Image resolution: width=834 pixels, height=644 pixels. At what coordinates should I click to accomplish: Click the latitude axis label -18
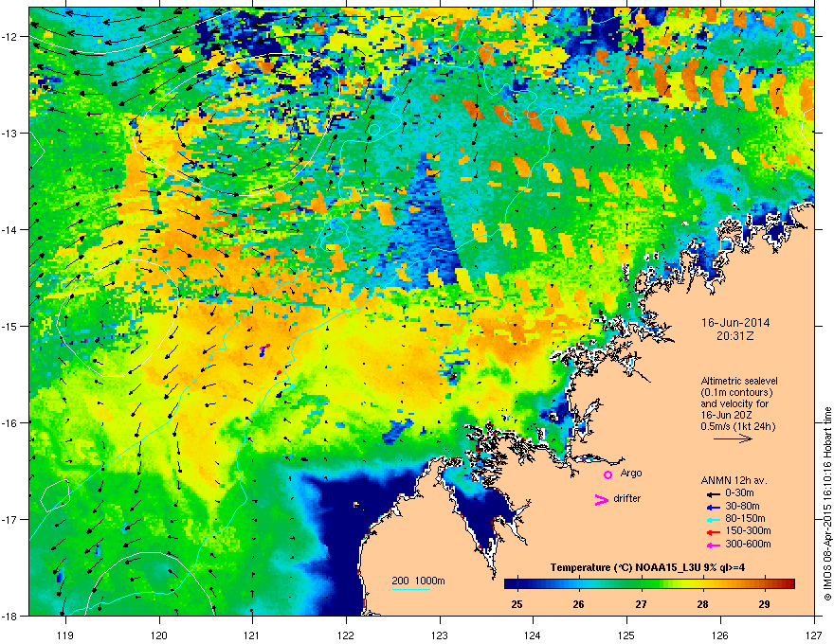coord(10,616)
